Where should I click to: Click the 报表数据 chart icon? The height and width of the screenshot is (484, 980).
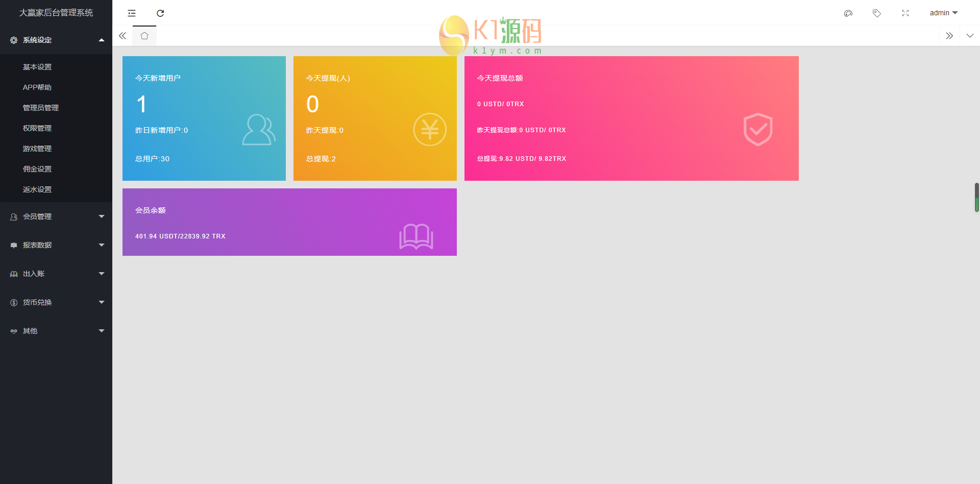[x=14, y=245]
